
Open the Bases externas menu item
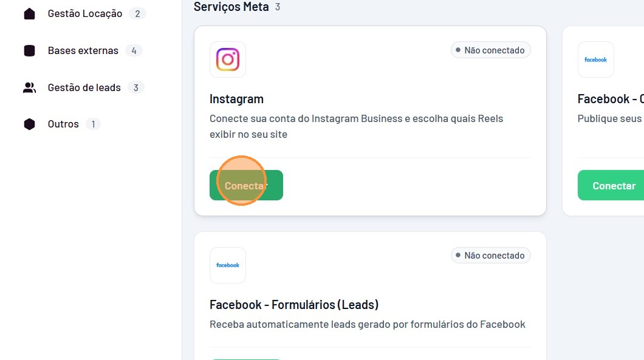tap(83, 50)
